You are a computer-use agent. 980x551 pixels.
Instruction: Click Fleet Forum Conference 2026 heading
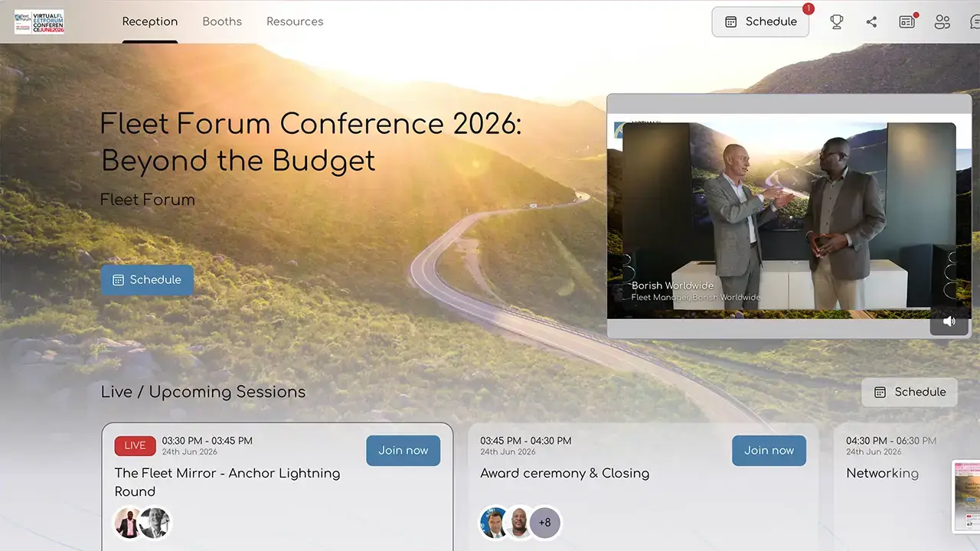(311, 142)
